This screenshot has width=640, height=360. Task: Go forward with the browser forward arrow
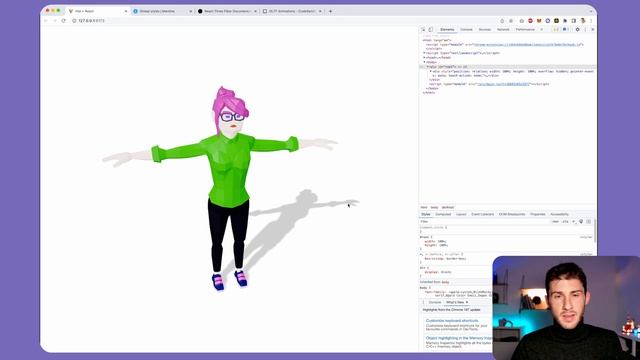[x=55, y=20]
